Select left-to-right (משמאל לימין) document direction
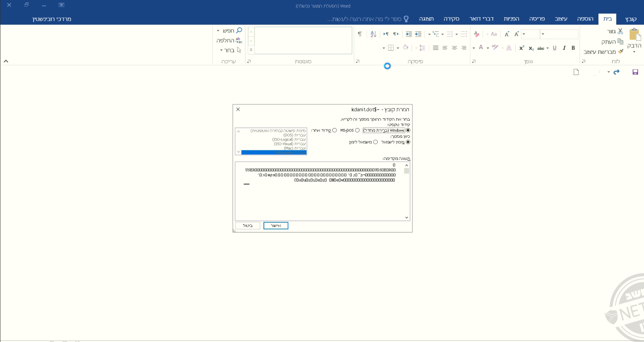The width and height of the screenshot is (644, 342). (x=375, y=142)
